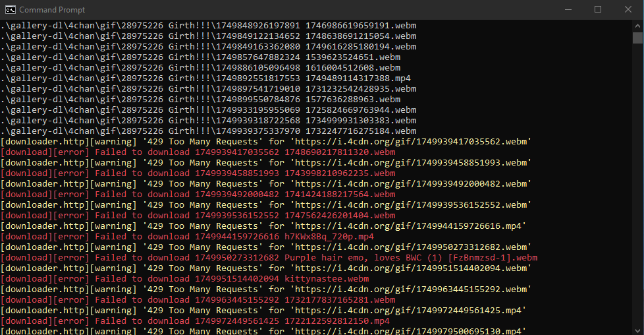Click the warning URL ending 1749963445155292.webm
The image size is (644, 335).
[411, 289]
